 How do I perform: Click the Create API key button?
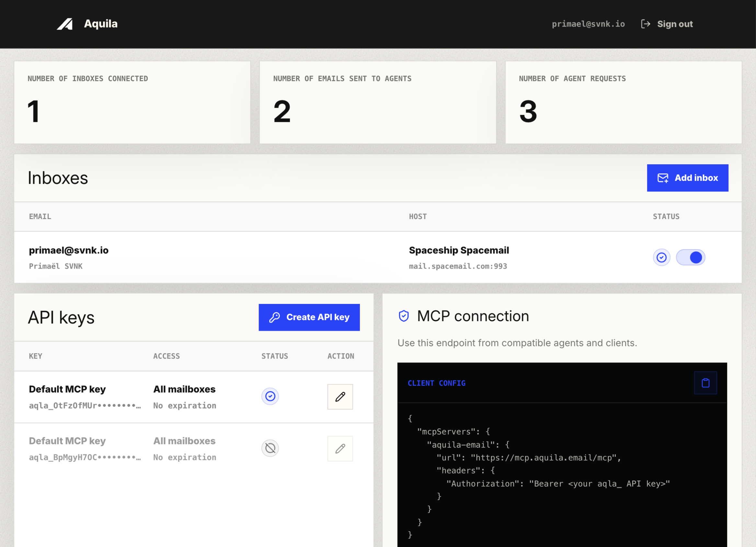tap(309, 317)
